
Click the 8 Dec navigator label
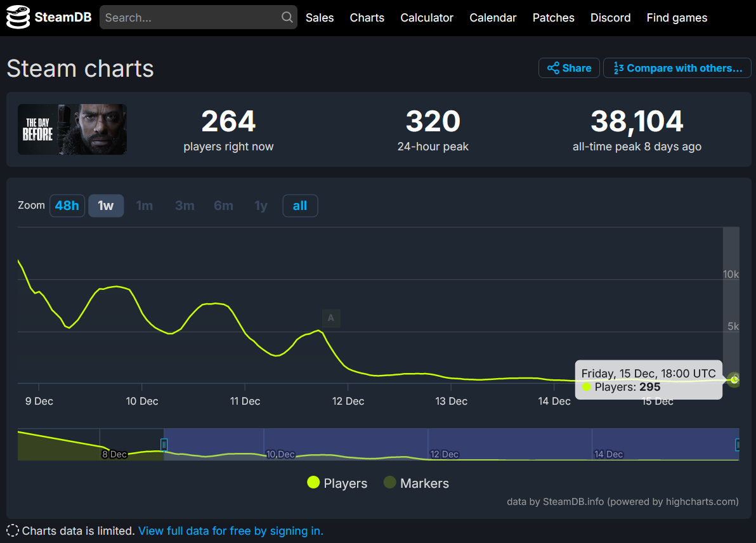(x=114, y=454)
